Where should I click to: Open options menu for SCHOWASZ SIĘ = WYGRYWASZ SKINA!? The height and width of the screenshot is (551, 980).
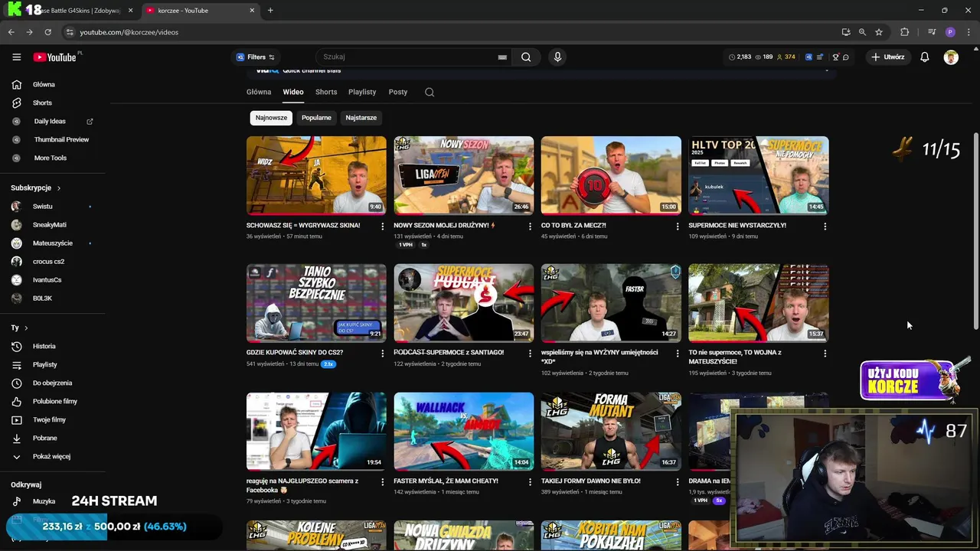click(x=382, y=226)
